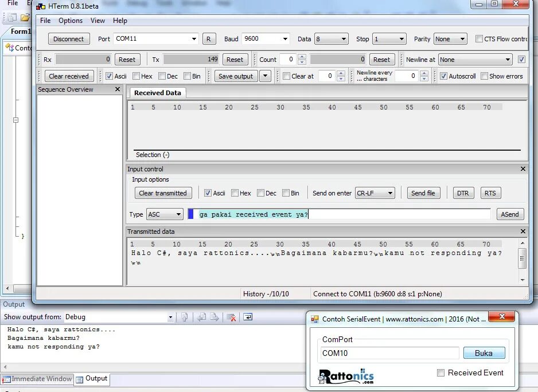Uncheck Ascii in received data toolbar
Image resolution: width=538 pixels, height=392 pixels.
coord(109,76)
